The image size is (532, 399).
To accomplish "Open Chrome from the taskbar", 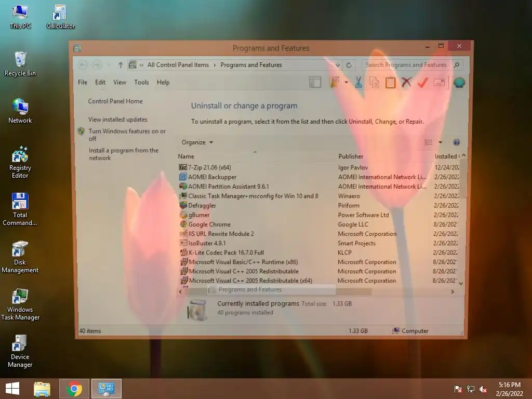I will click(74, 389).
